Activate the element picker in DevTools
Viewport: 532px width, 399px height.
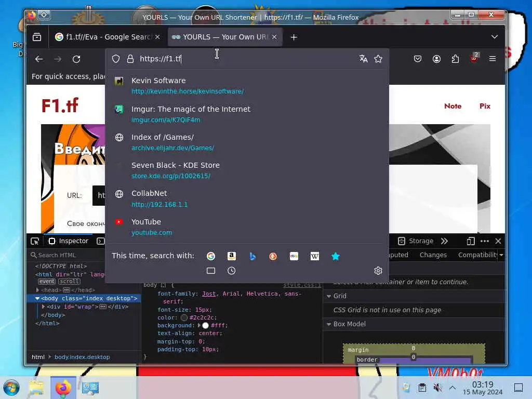click(x=35, y=241)
